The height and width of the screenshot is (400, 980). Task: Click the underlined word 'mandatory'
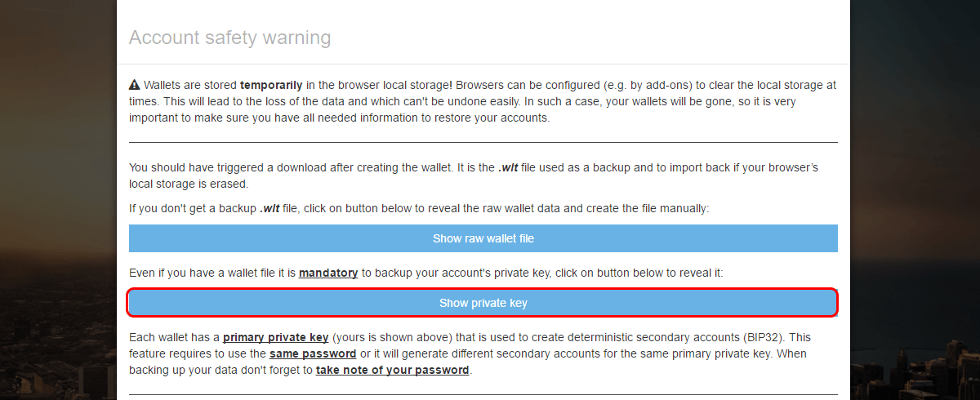(328, 273)
